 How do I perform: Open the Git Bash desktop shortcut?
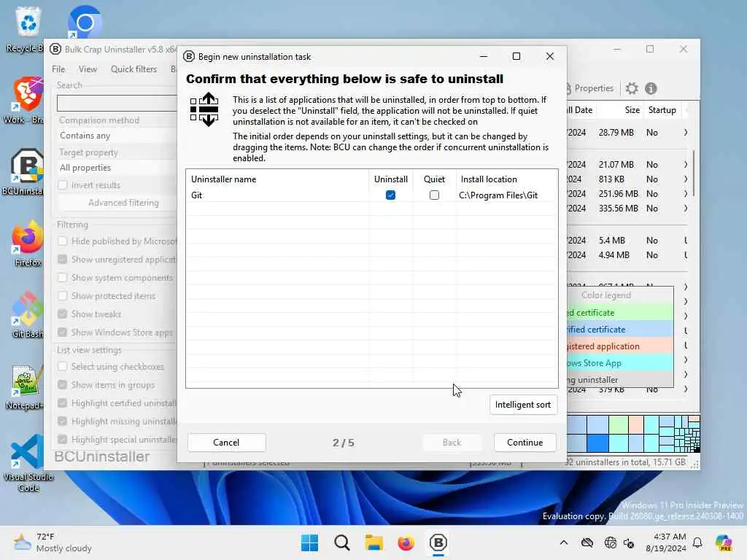(x=28, y=315)
